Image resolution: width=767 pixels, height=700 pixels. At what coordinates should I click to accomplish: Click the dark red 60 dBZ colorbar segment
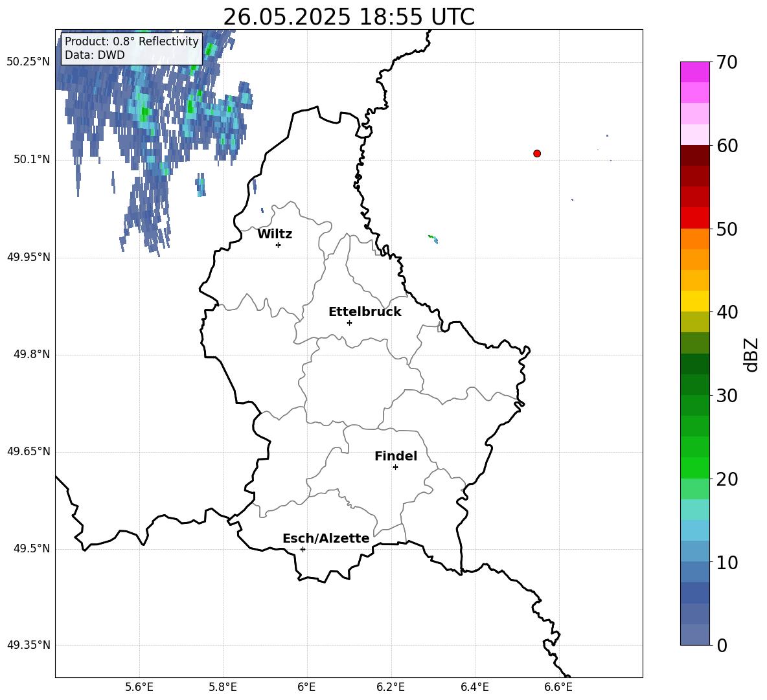pos(694,155)
